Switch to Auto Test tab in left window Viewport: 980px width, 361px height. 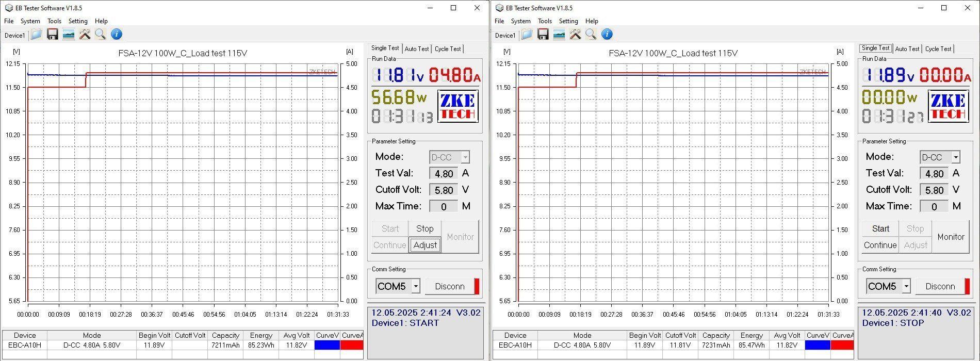tap(417, 49)
